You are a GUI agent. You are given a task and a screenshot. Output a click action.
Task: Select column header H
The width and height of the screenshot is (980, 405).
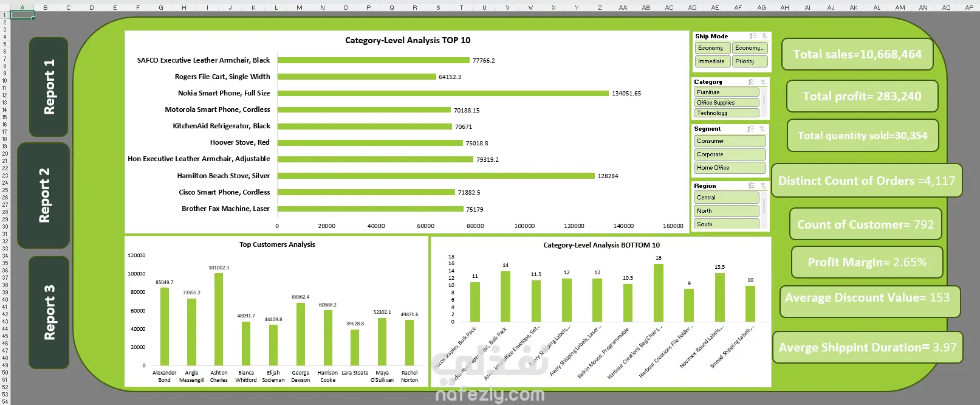tap(184, 8)
